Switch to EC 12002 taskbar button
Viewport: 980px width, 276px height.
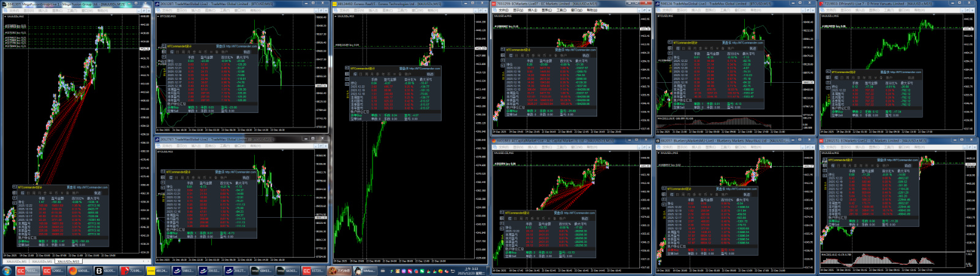coord(53,270)
